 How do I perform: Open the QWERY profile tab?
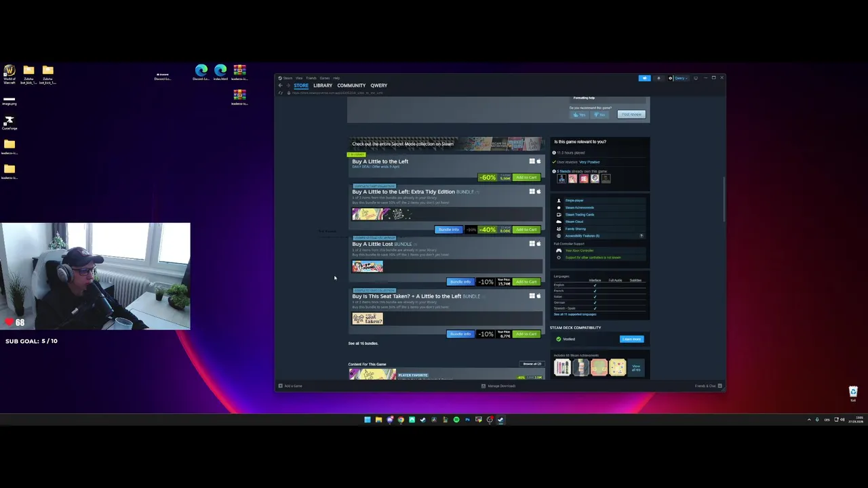(x=378, y=85)
